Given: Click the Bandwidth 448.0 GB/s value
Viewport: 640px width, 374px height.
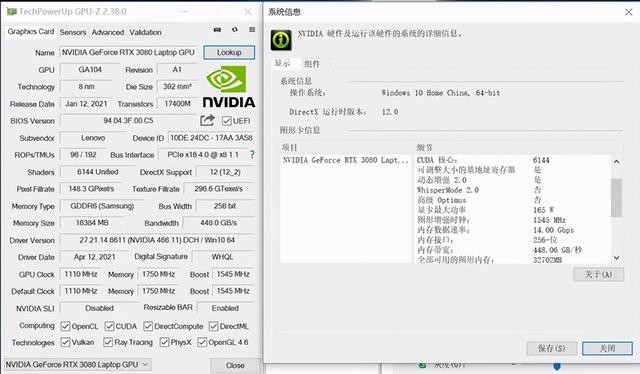Looking at the screenshot, I should click(x=219, y=223).
